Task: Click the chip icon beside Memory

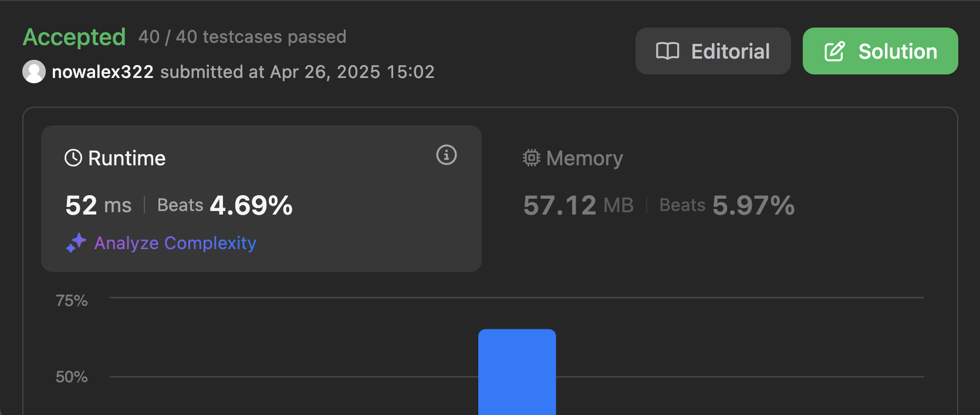Action: pyautogui.click(x=532, y=158)
